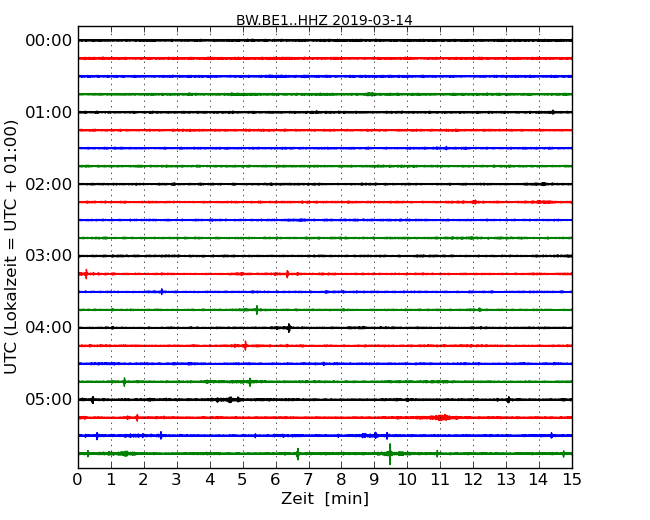The height and width of the screenshot is (520, 650).
Task: Select the 00:00 time label
Action: (49, 41)
